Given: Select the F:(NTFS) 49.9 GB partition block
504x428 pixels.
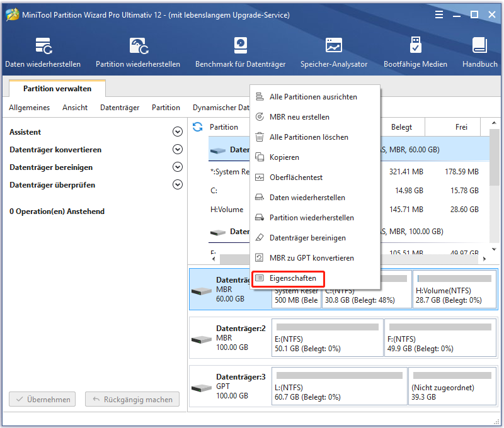Looking at the screenshot, I should click(440, 337).
